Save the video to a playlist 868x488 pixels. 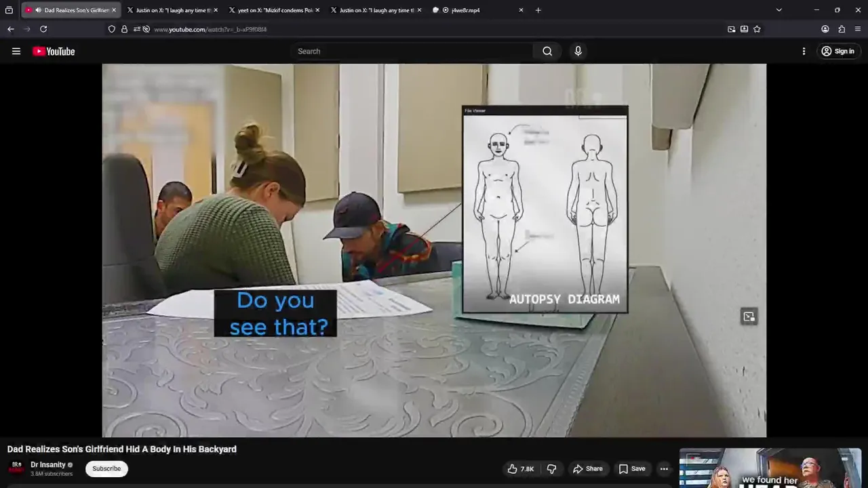(x=632, y=469)
